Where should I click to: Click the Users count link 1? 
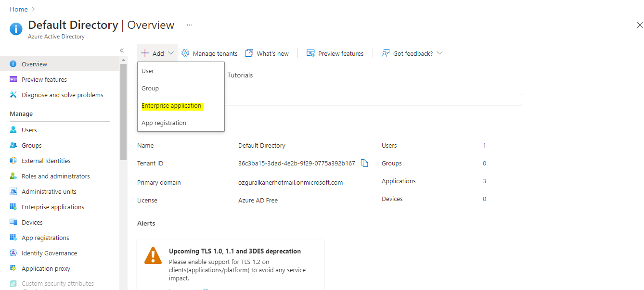(x=484, y=145)
